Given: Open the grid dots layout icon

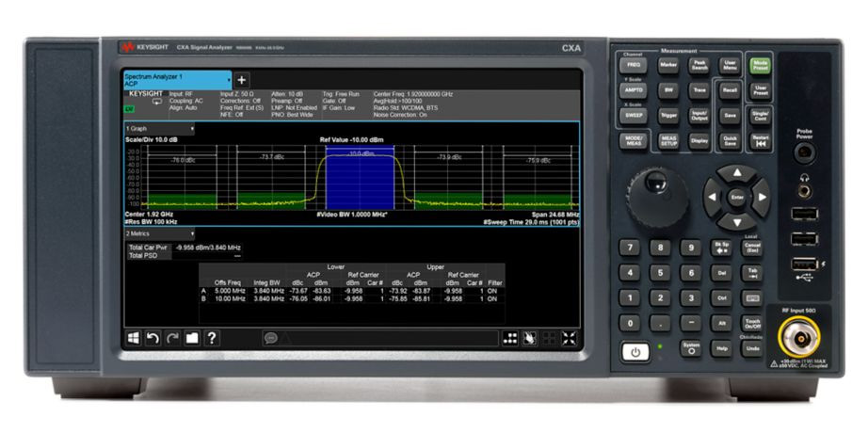Looking at the screenshot, I should click(510, 338).
